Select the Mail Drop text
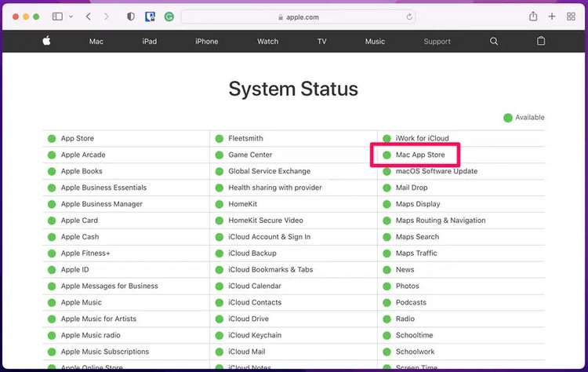Viewport: 588px width, 372px height. coord(412,188)
